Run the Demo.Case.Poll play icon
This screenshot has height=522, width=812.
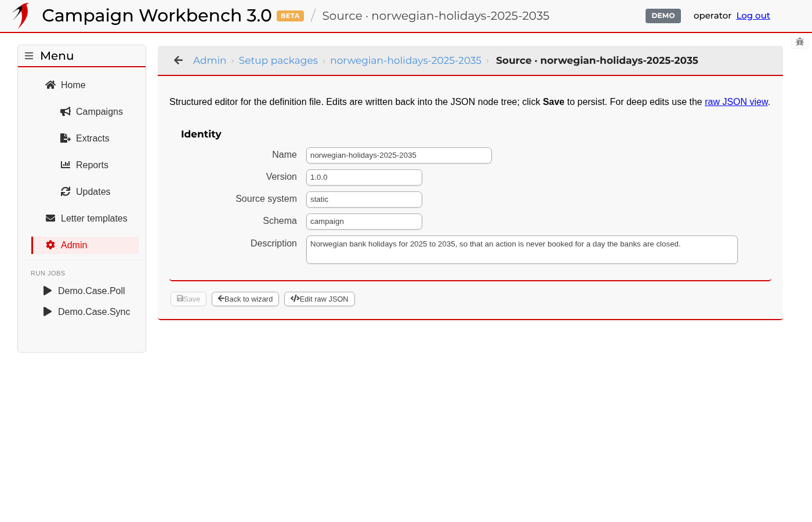point(48,291)
